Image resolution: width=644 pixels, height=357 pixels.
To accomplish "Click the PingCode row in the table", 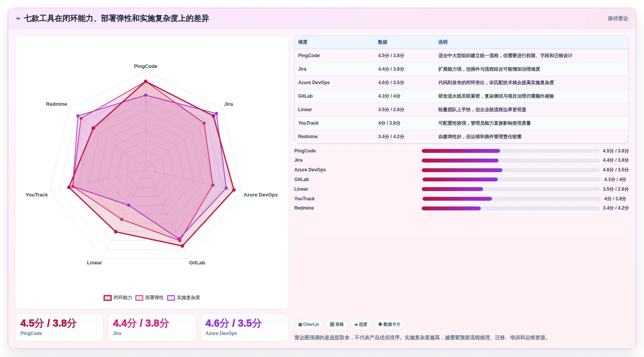I will tap(461, 56).
